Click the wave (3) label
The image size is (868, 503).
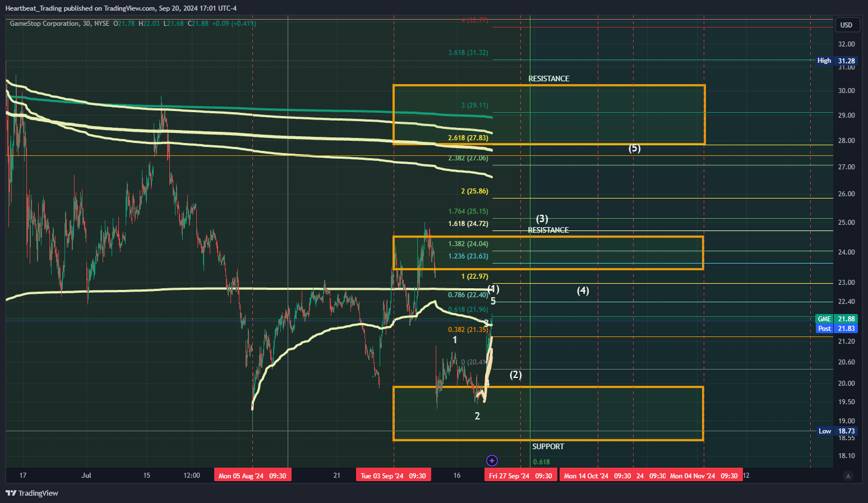coord(542,219)
